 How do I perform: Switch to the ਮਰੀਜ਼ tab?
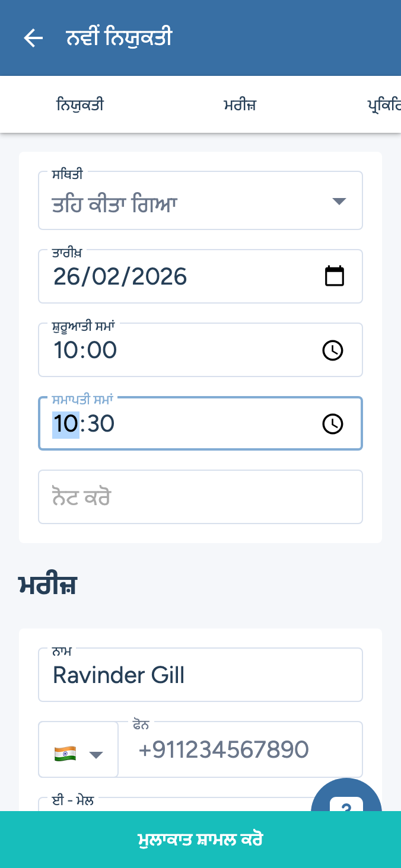(240, 106)
